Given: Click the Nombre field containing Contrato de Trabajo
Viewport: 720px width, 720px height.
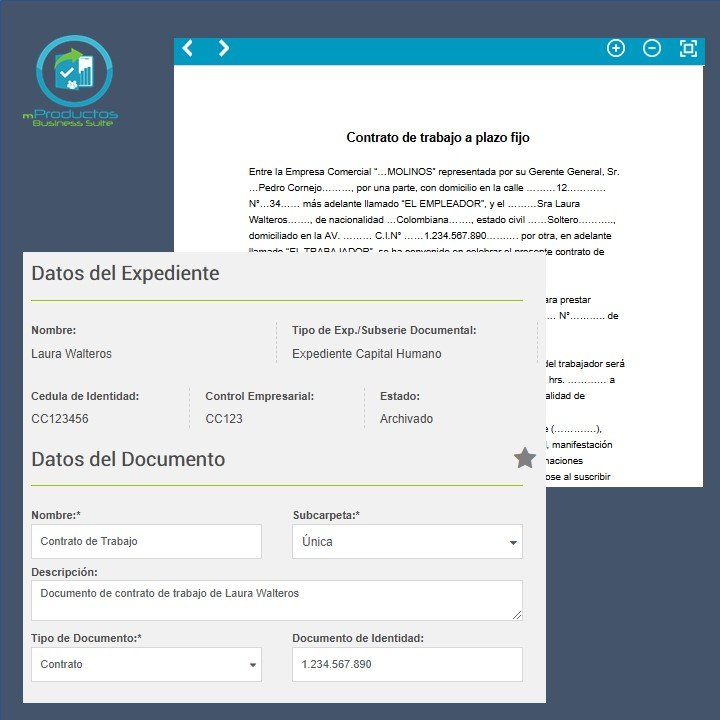Looking at the screenshot, I should (146, 541).
